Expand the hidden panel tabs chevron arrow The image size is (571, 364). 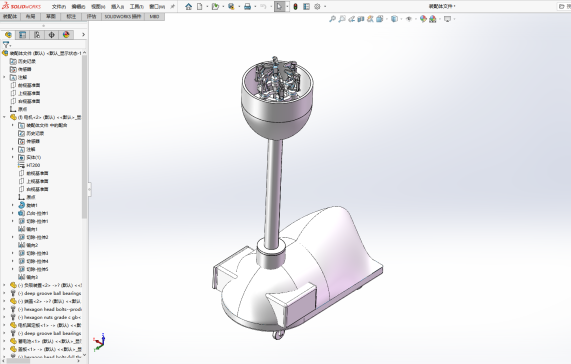pyautogui.click(x=83, y=35)
